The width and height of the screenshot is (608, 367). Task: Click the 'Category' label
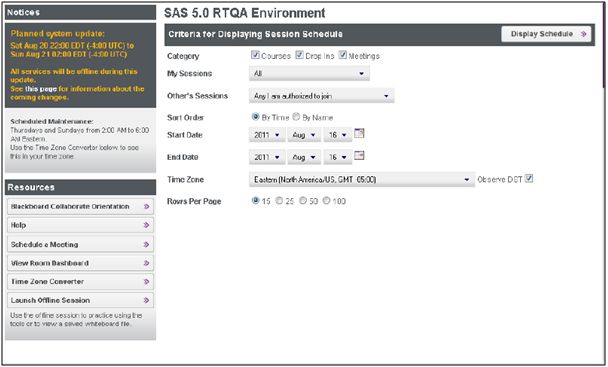pos(183,56)
